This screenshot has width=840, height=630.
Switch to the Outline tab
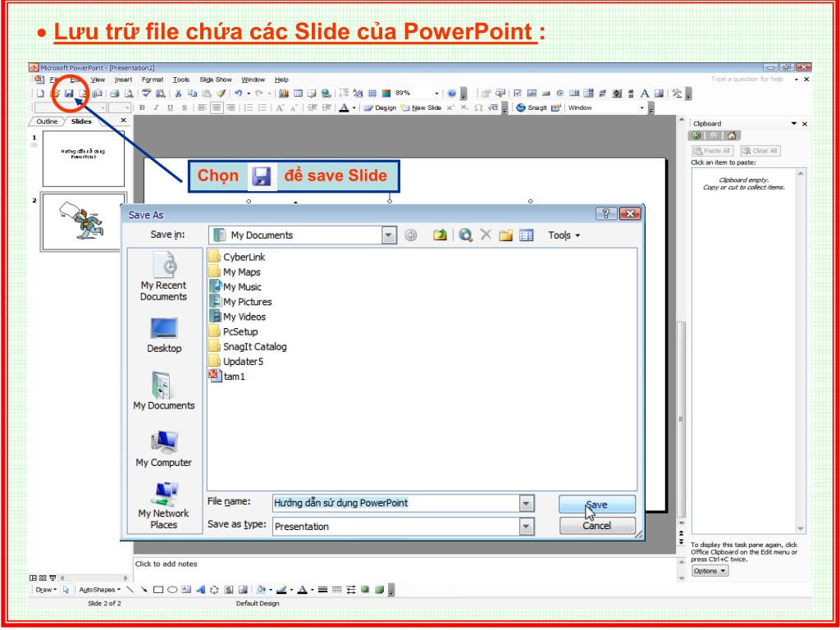(x=47, y=121)
